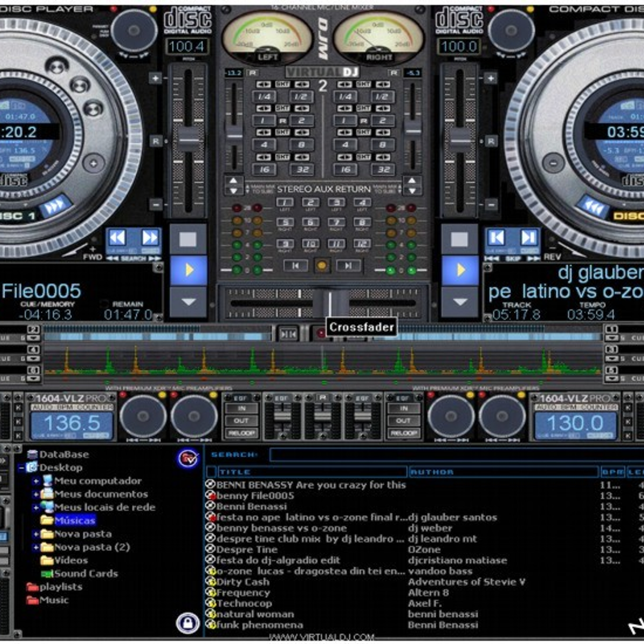Collapse the Desktop tree node
Image resolution: width=644 pixels, height=644 pixels.
click(21, 468)
